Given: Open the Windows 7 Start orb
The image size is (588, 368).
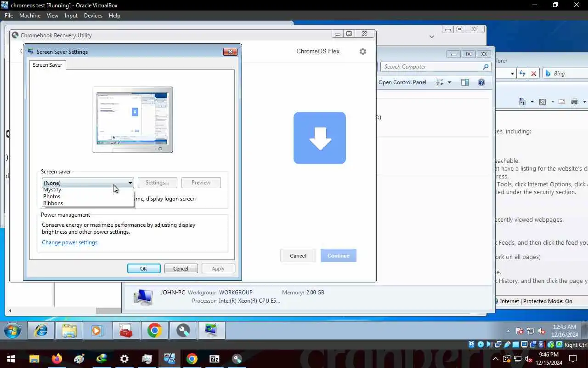Looking at the screenshot, I should coord(12,331).
